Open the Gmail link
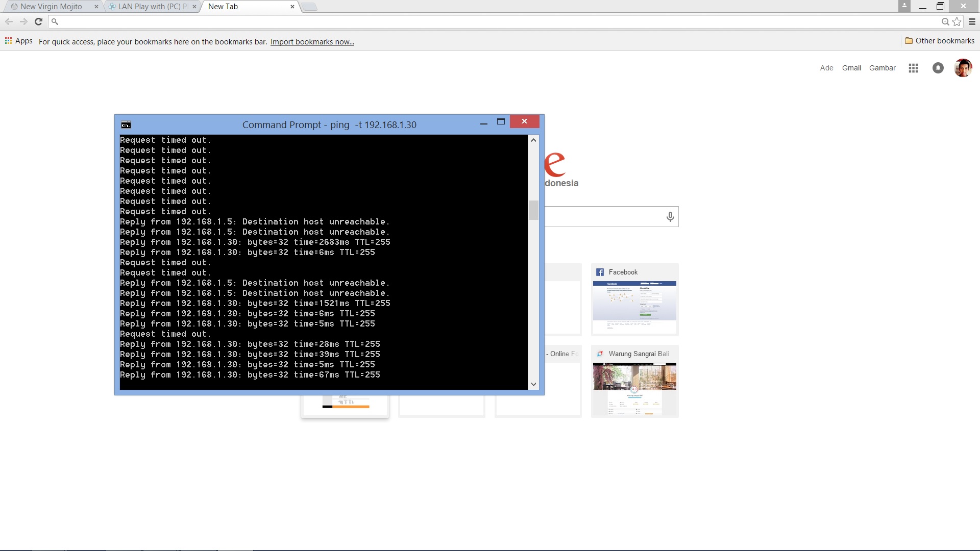 (x=851, y=68)
